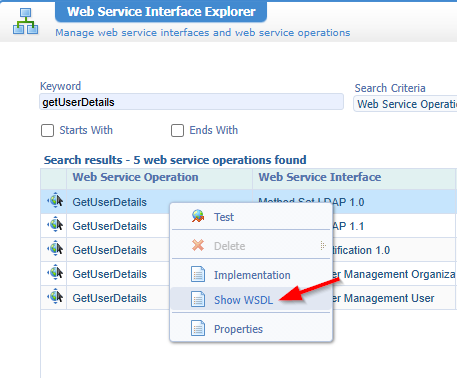Click the operation icon in the Management User row
Screen dimensions: 457x378
55,297
